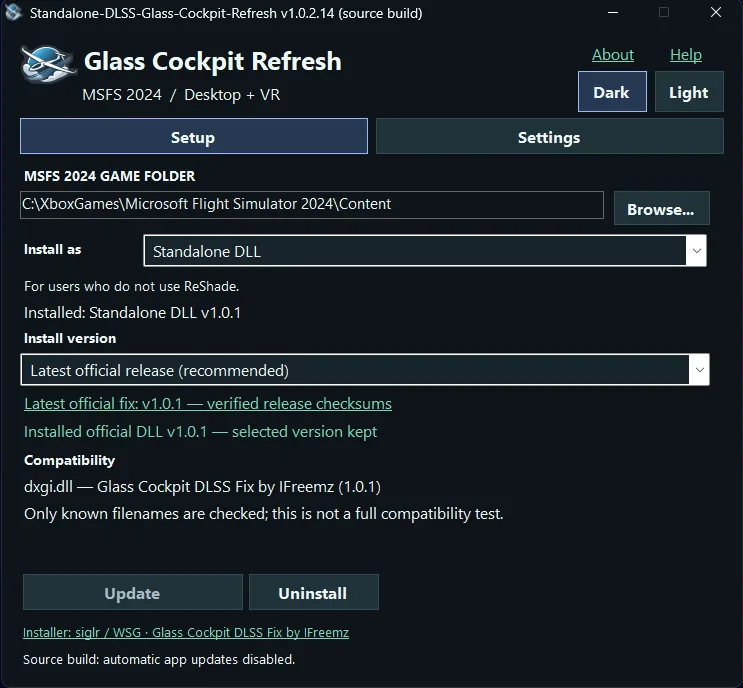Activate the Dark theme button
The image size is (743, 688).
[x=612, y=92]
